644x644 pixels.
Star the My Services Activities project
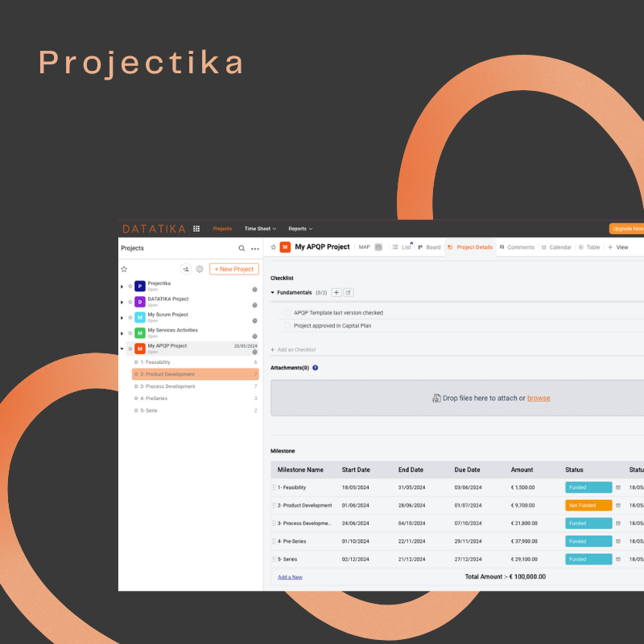pyautogui.click(x=130, y=333)
